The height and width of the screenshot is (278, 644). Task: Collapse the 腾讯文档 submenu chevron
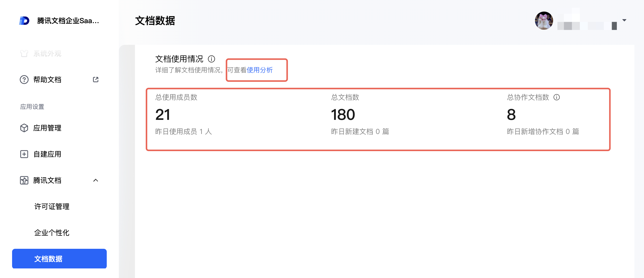(x=96, y=180)
